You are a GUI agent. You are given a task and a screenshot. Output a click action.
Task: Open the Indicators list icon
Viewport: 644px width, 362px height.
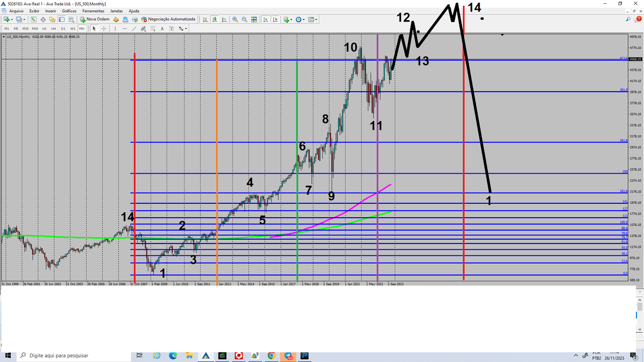[287, 19]
